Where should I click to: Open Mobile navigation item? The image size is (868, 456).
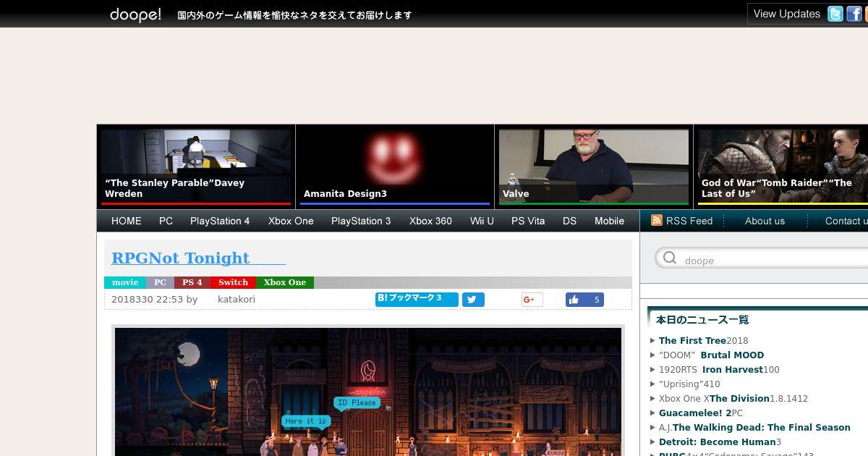click(609, 221)
